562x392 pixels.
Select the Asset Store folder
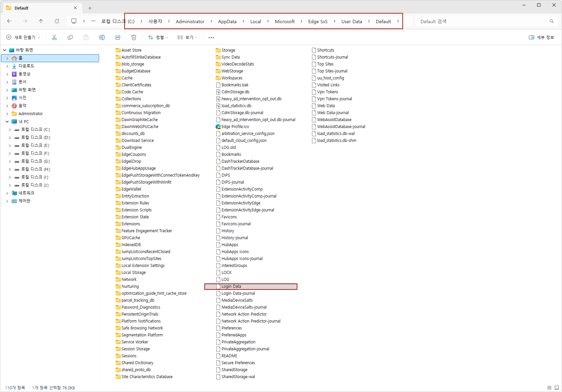coord(128,50)
